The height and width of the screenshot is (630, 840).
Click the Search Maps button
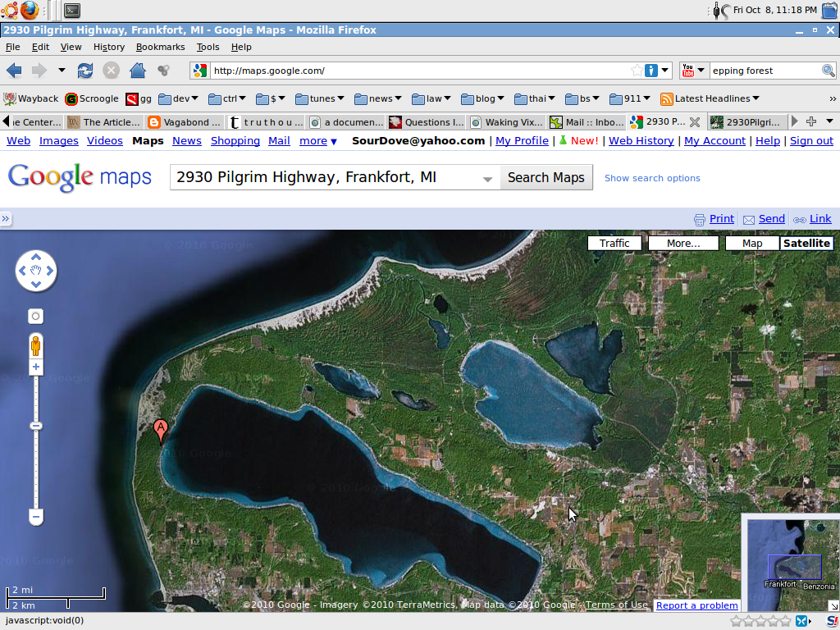(x=546, y=177)
